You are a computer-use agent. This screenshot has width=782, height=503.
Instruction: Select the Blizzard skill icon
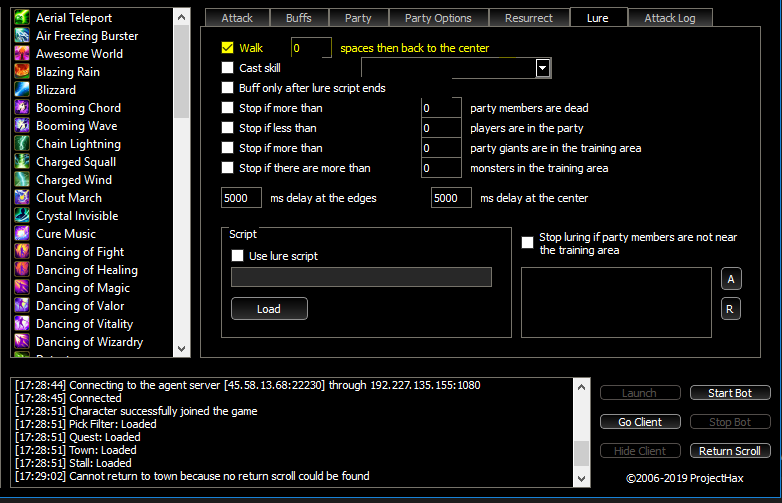pyautogui.click(x=22, y=90)
